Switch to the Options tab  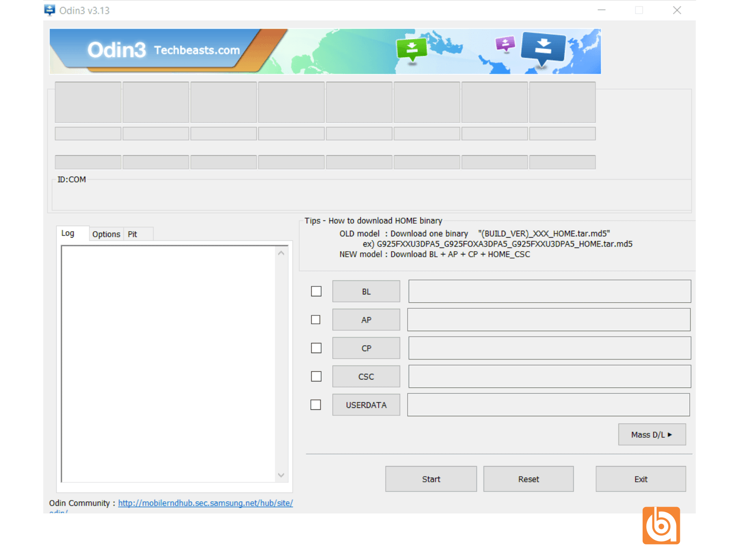[x=106, y=234]
